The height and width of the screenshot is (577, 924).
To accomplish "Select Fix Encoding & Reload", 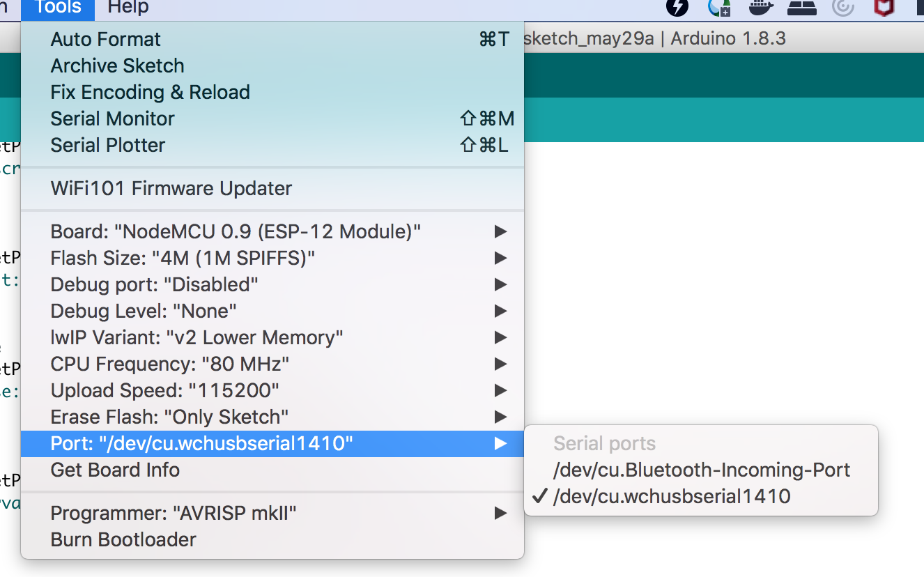I will point(272,93).
